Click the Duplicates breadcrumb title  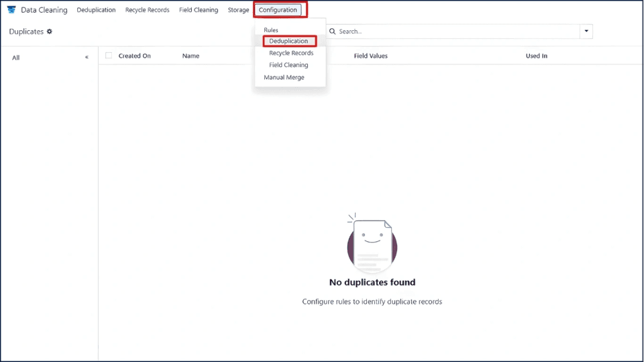(26, 32)
